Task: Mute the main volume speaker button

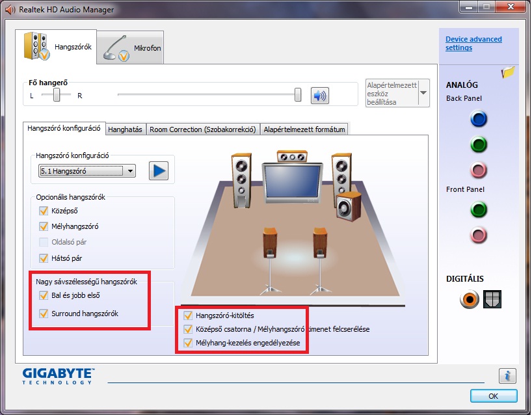Action: pyautogui.click(x=319, y=96)
